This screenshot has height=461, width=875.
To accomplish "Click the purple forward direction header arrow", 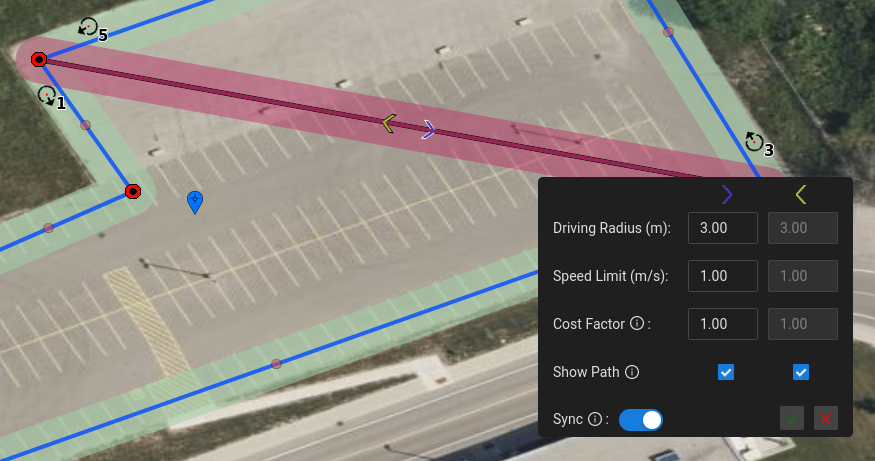I will [726, 195].
